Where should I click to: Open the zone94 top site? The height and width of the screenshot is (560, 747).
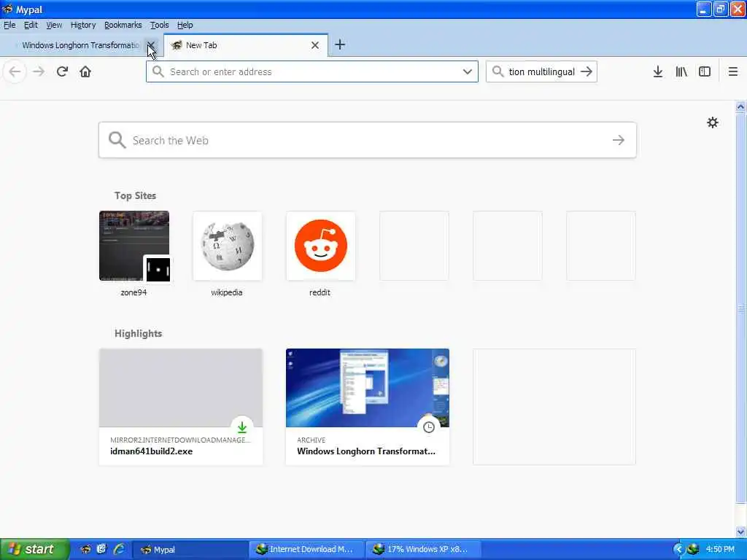pos(134,254)
